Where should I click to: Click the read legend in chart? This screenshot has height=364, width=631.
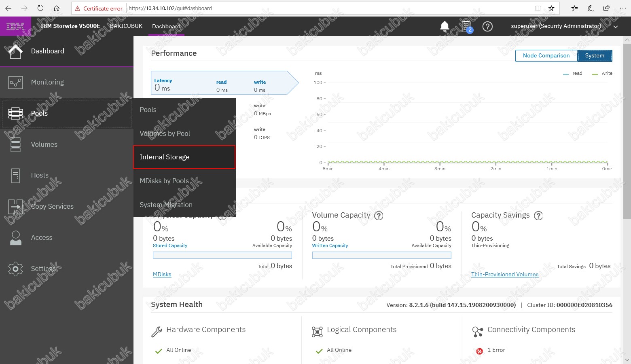coord(573,74)
